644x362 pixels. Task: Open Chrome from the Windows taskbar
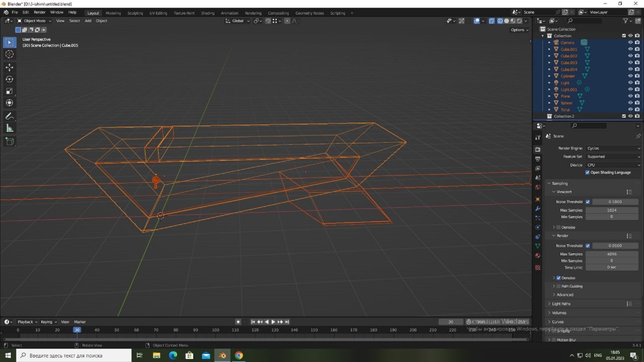coord(239,355)
